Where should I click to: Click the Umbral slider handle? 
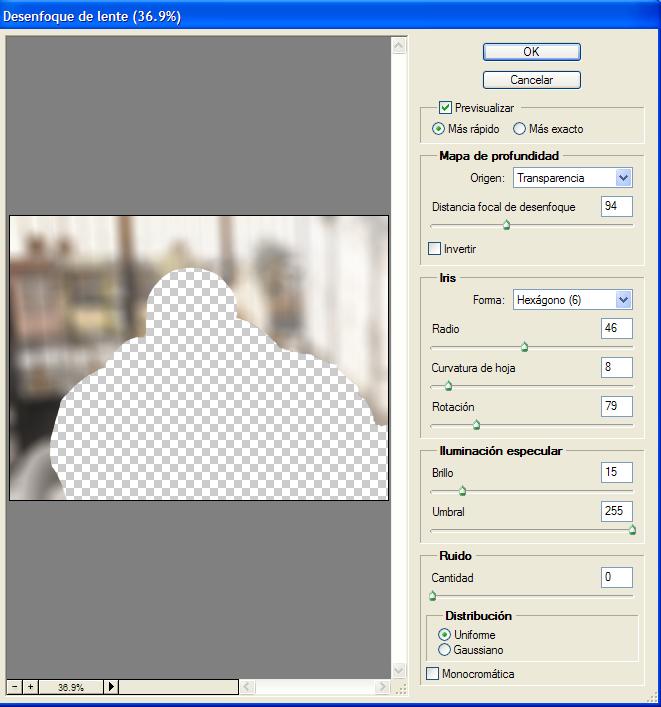tap(632, 530)
